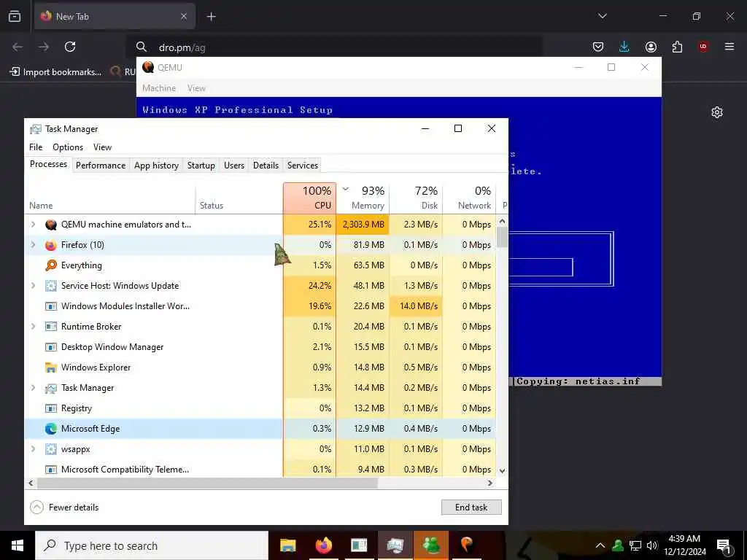The image size is (747, 560).
Task: Open the Firefox hamburger application menu
Action: [x=729, y=47]
